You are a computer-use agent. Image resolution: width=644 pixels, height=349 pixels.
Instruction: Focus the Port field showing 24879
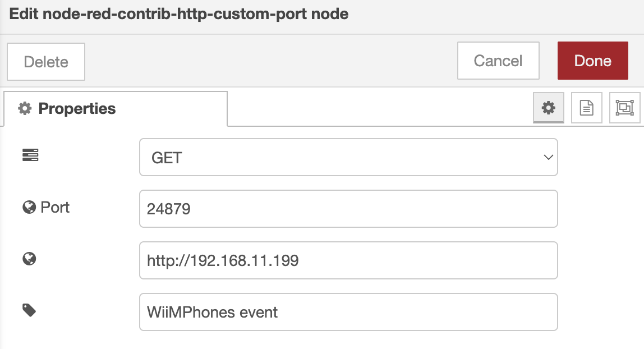tap(348, 209)
